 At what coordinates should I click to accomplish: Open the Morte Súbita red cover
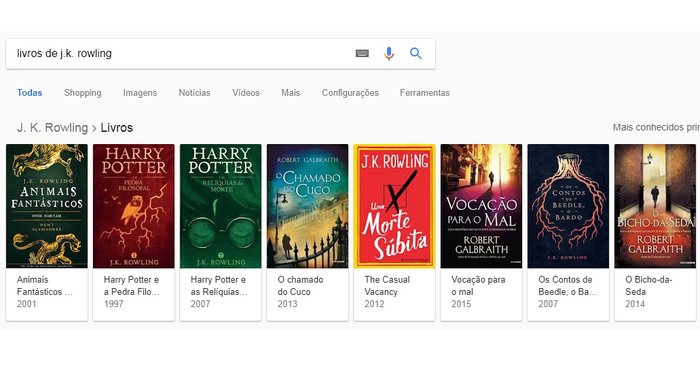coord(394,206)
